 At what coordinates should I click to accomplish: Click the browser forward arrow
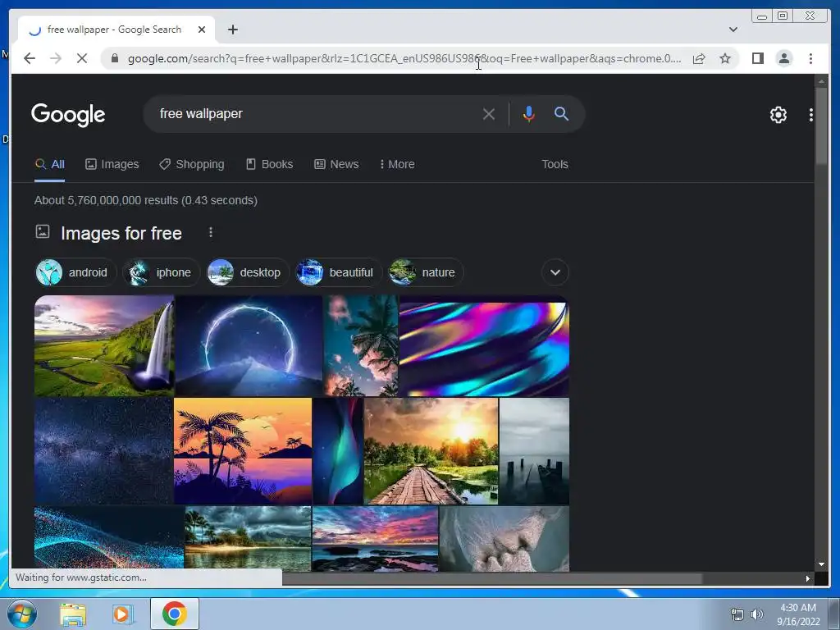(x=56, y=58)
